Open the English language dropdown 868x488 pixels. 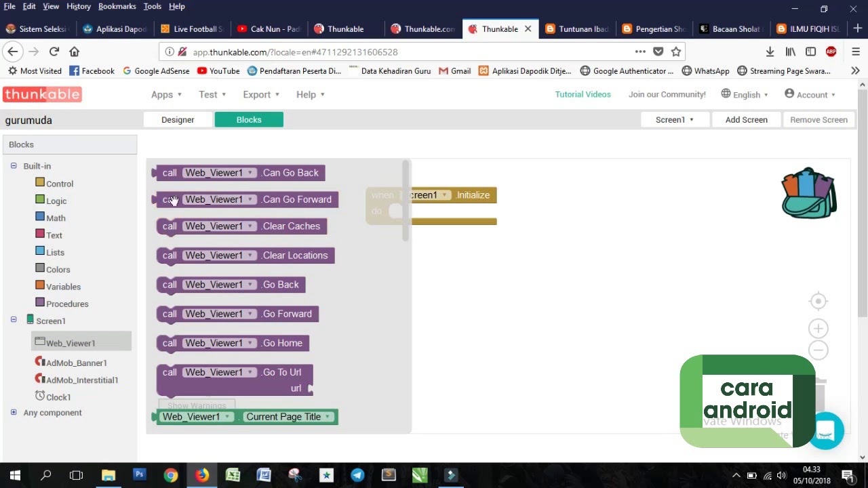click(745, 94)
